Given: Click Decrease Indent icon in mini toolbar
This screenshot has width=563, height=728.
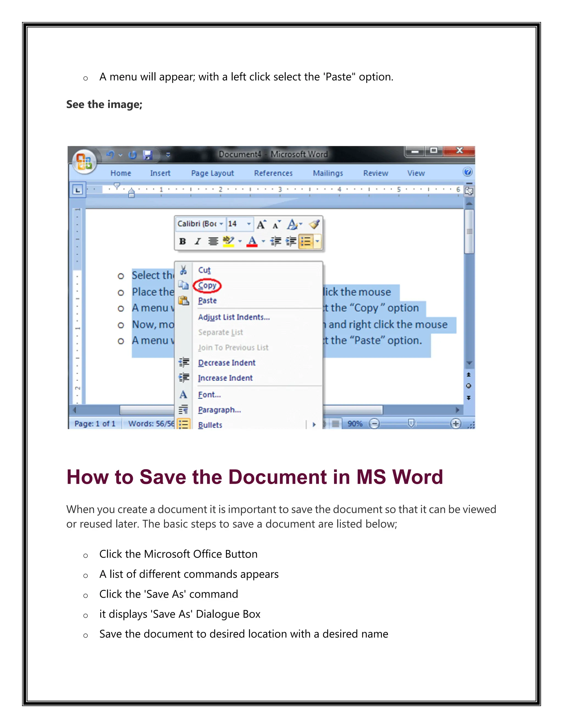Looking at the screenshot, I should click(276, 241).
